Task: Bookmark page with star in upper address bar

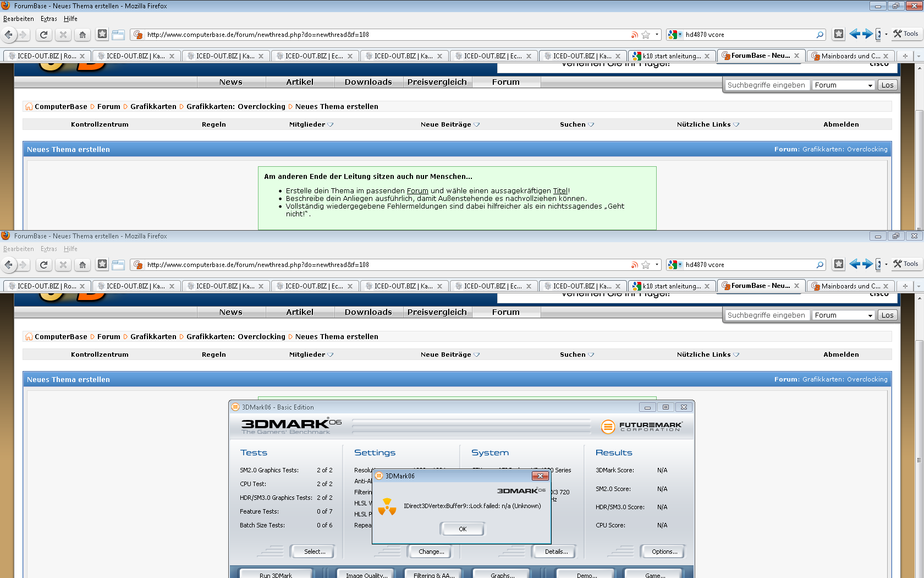Action: [646, 35]
